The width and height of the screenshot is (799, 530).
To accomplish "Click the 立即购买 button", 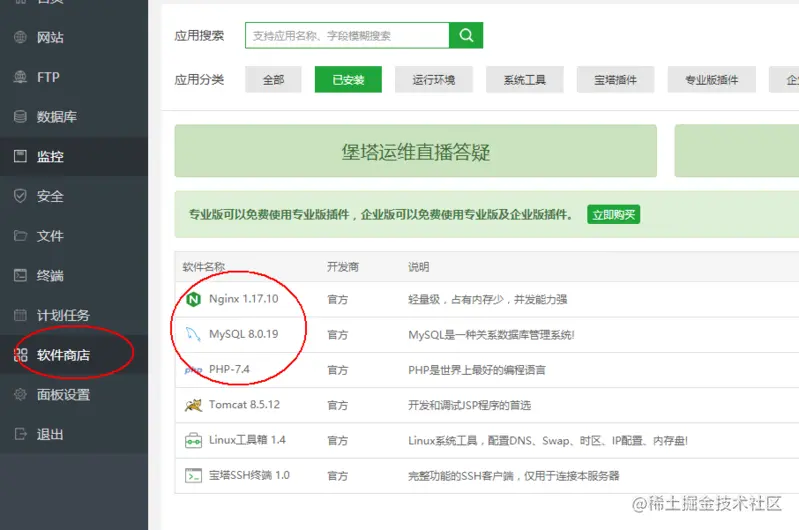I will [x=614, y=215].
